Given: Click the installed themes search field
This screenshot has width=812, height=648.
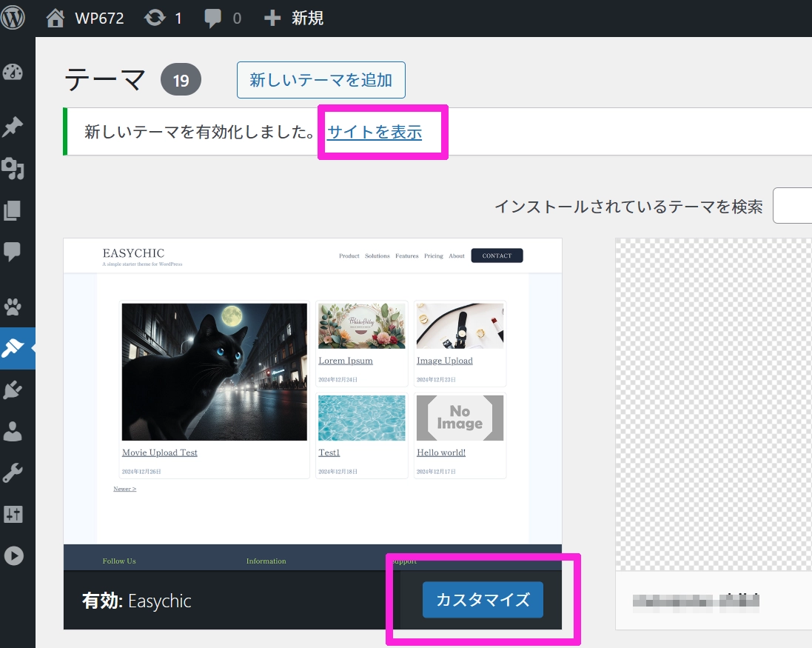Looking at the screenshot, I should click(x=793, y=206).
